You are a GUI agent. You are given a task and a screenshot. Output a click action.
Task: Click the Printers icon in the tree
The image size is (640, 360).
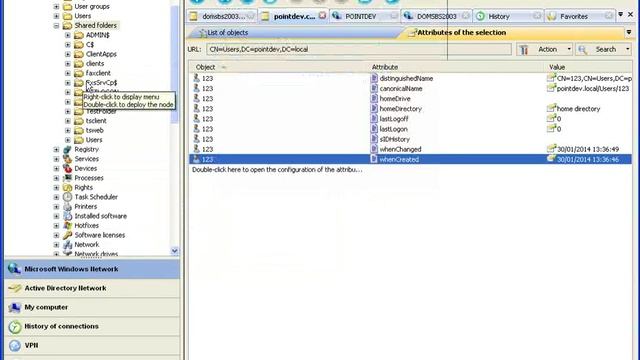click(x=67, y=207)
